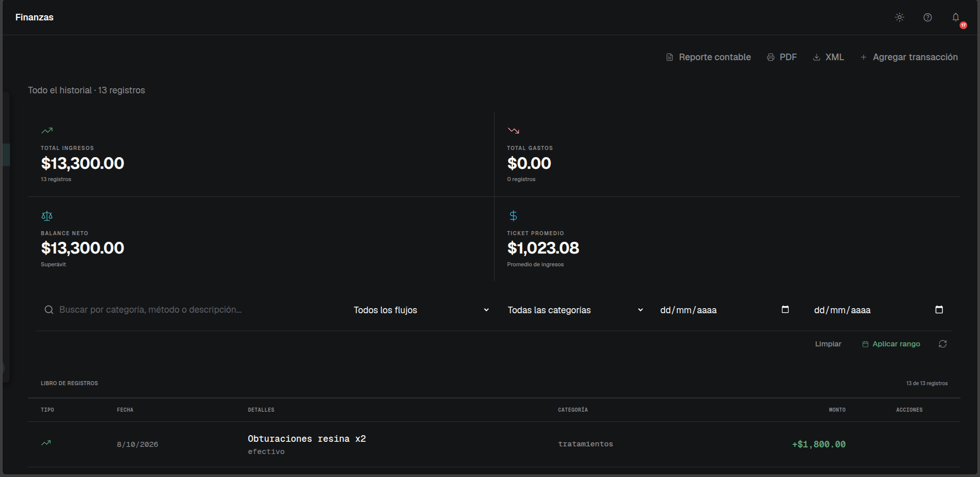The width and height of the screenshot is (980, 477).
Task: Click the Total Gastos $0.00 value
Action: 529,163
